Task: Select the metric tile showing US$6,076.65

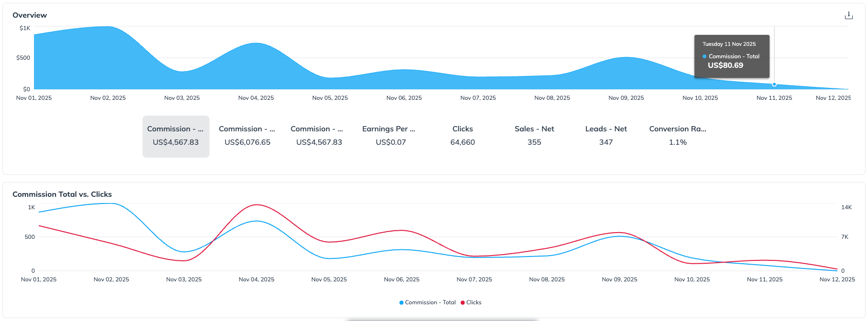Action: tap(247, 136)
